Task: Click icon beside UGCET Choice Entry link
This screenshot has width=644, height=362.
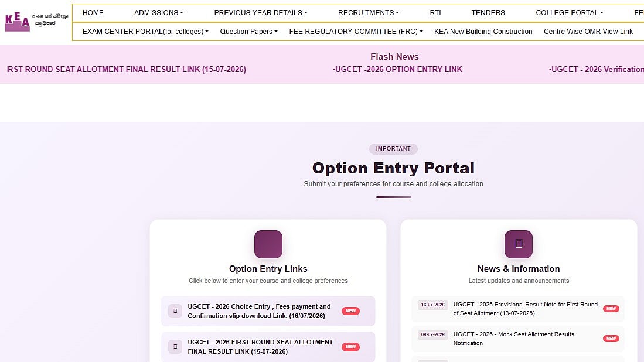Action: click(x=175, y=310)
